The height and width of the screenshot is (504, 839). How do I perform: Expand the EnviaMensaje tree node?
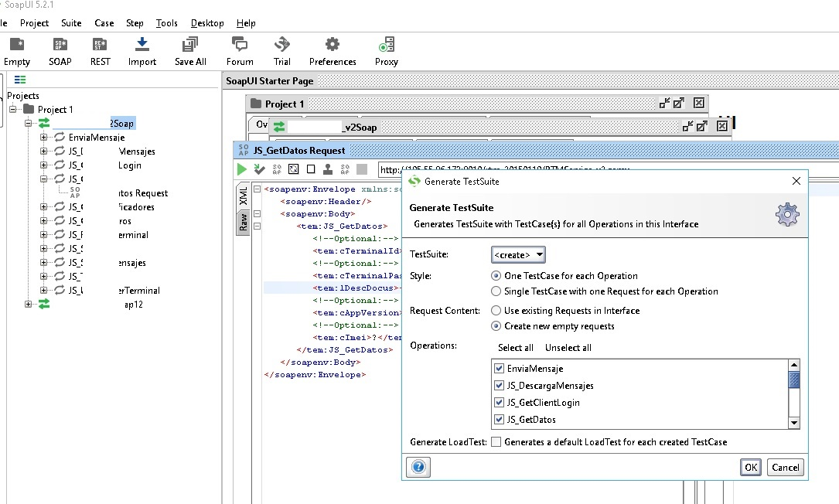44,138
